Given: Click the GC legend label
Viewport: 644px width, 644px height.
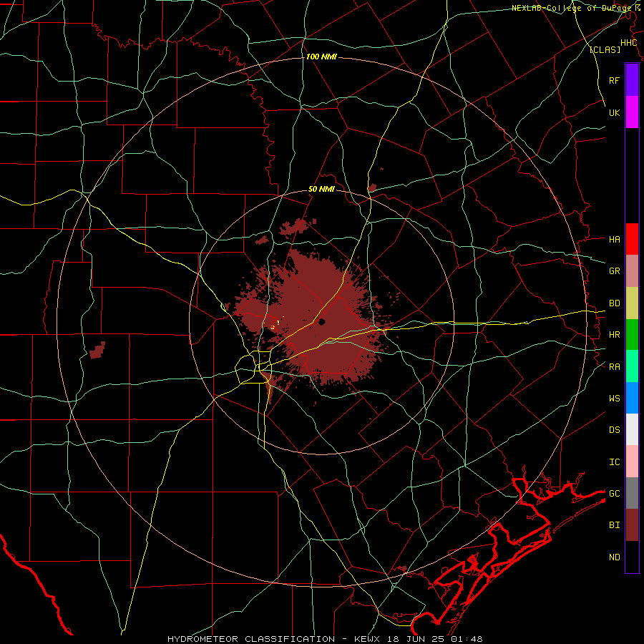Looking at the screenshot, I should [614, 493].
